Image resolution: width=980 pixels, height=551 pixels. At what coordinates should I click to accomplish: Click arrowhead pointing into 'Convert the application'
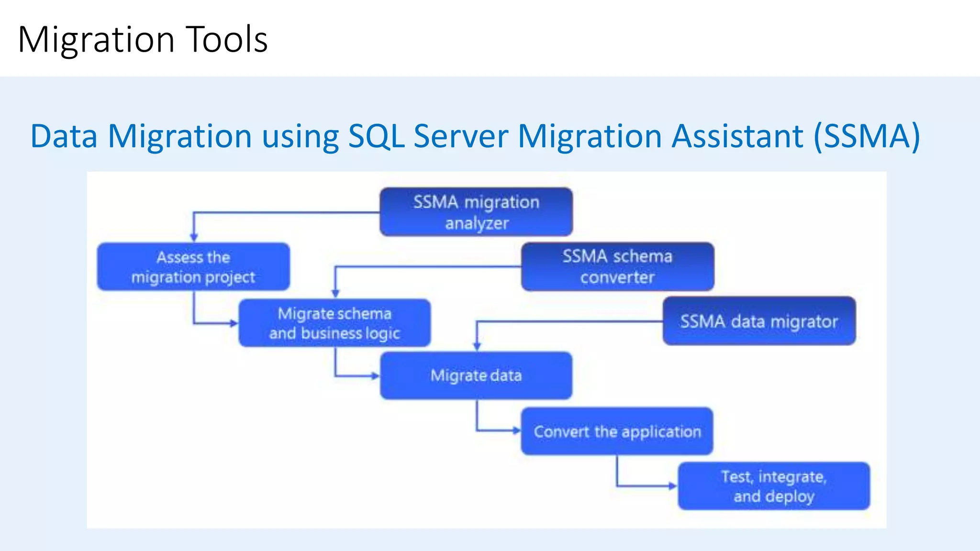(516, 431)
